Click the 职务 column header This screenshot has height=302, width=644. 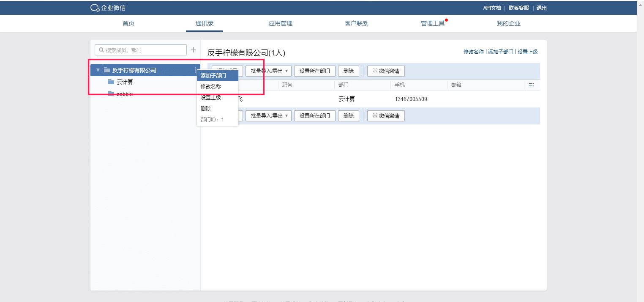click(287, 85)
